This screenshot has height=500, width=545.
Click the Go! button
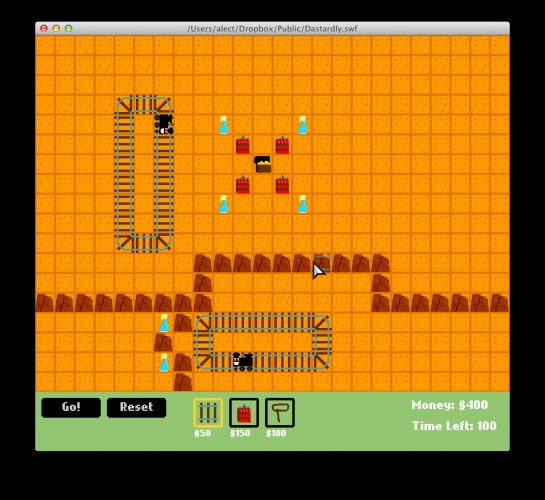coord(71,407)
